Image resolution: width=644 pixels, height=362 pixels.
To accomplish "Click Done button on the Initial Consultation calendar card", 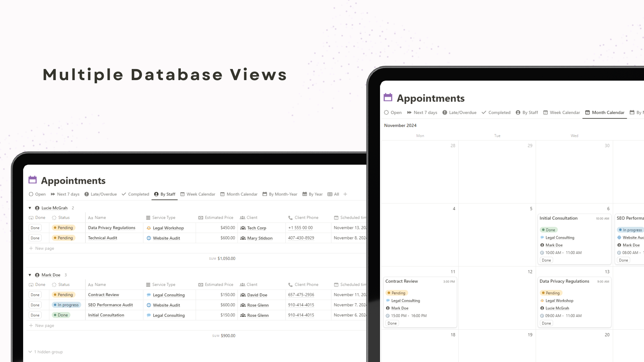I will [x=546, y=260].
